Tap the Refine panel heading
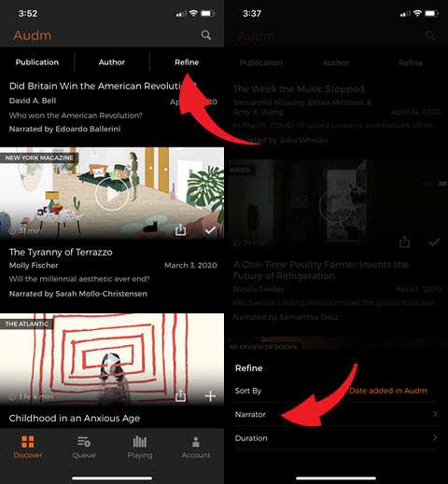The image size is (448, 484). coord(249,368)
